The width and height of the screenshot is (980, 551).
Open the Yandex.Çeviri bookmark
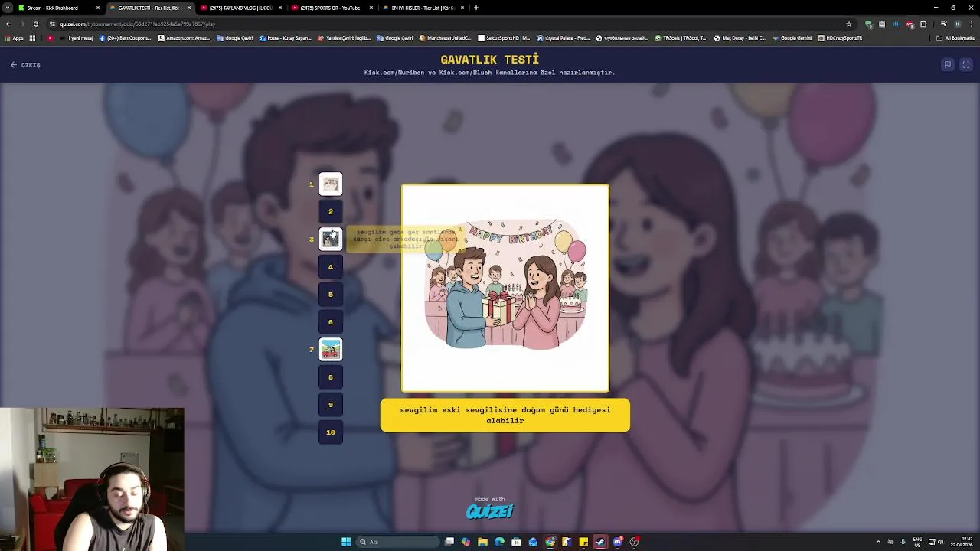344,38
